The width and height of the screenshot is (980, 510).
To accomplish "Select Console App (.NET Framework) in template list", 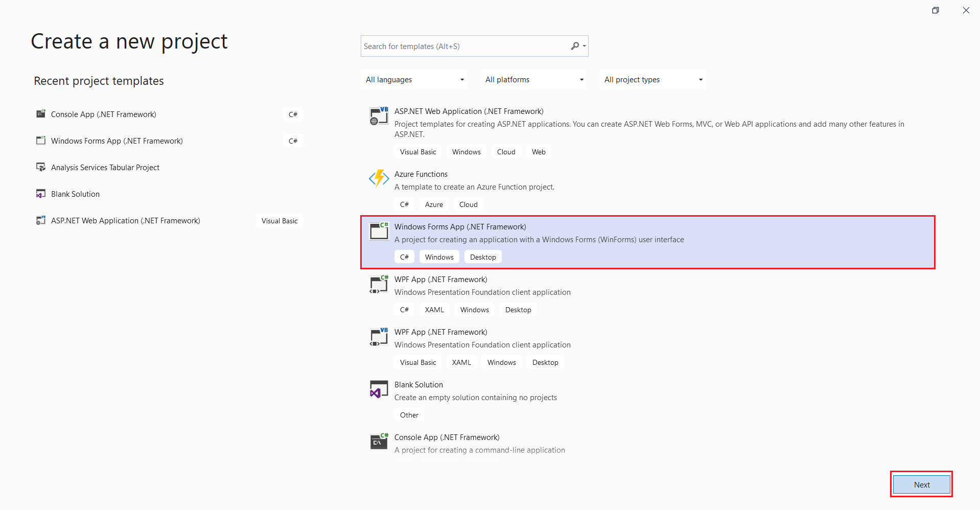I will pos(447,437).
